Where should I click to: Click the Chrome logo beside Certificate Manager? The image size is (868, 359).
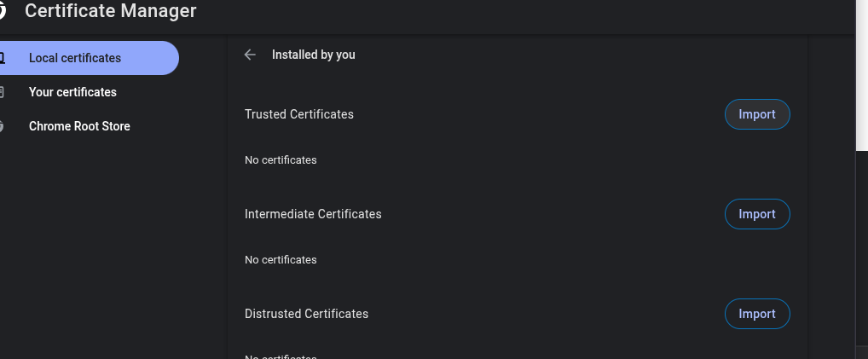[3, 11]
